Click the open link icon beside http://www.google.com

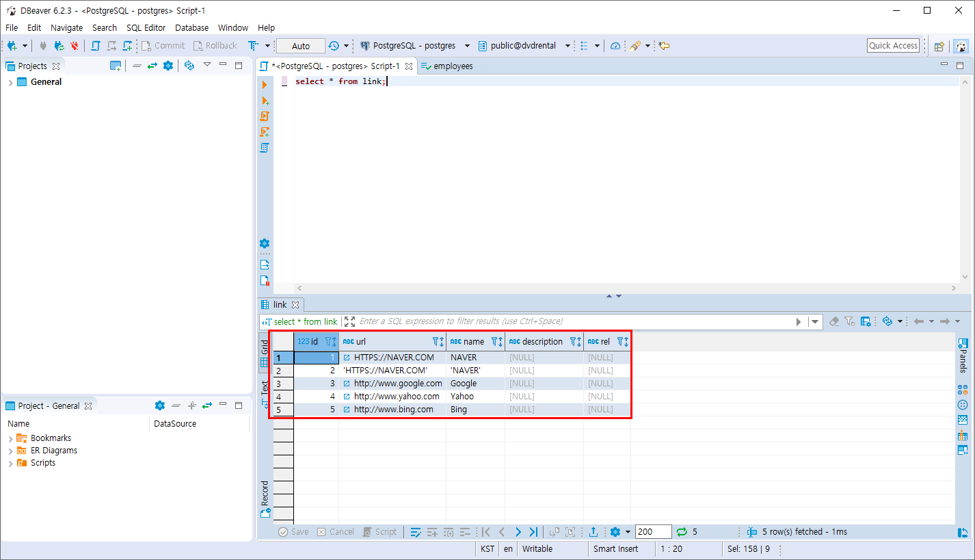(347, 384)
